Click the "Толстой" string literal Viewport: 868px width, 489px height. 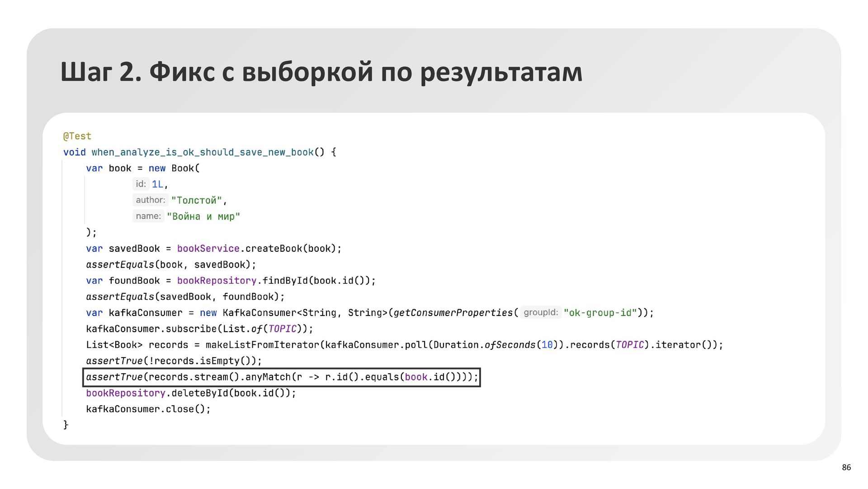point(196,200)
